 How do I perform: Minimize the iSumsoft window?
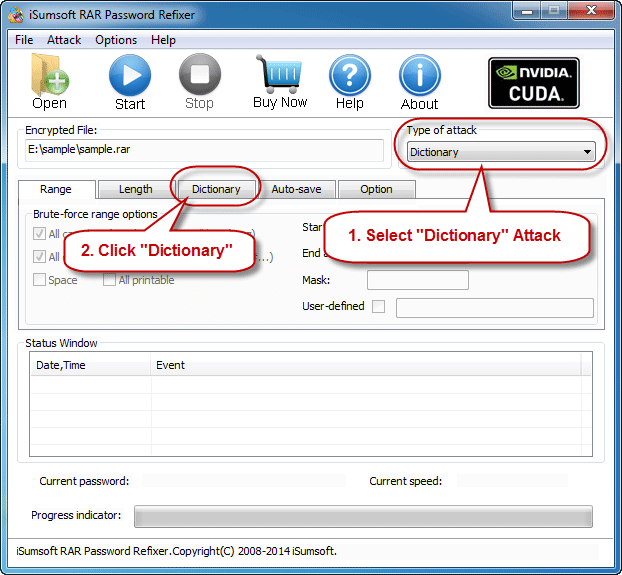[526, 11]
